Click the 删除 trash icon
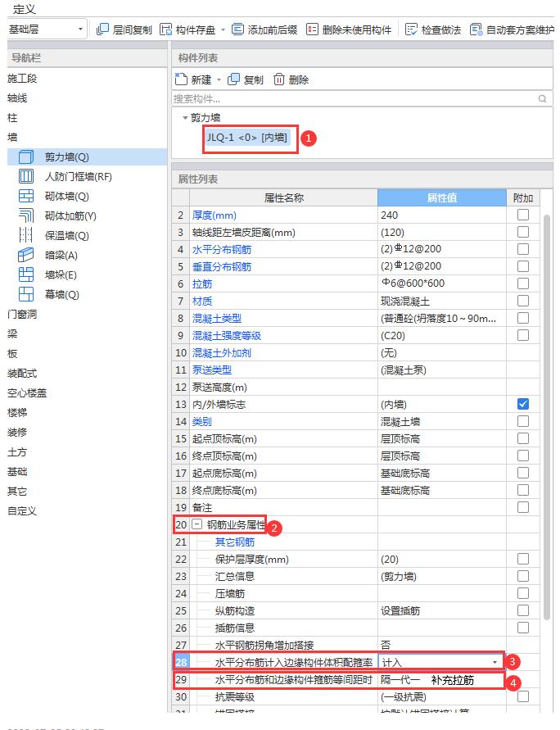Image resolution: width=560 pixels, height=730 pixels. (279, 79)
